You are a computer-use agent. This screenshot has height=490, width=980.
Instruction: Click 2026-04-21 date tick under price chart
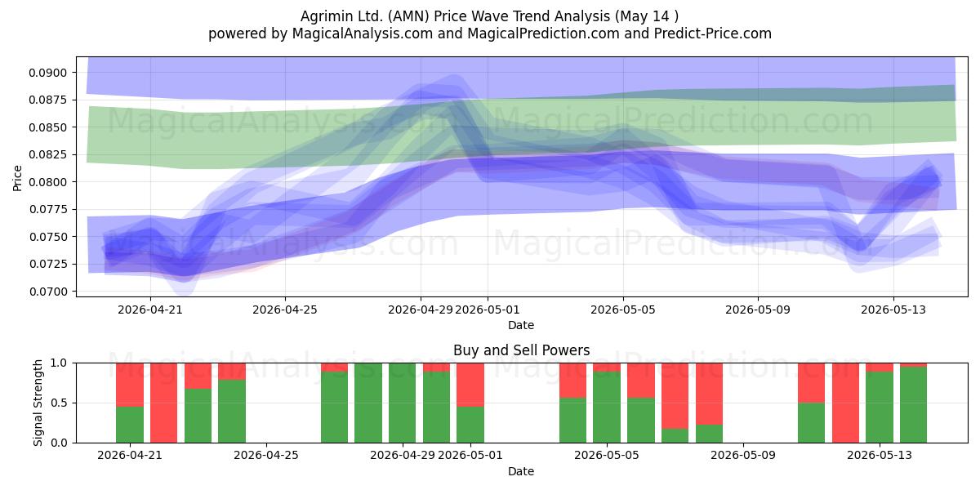click(150, 310)
